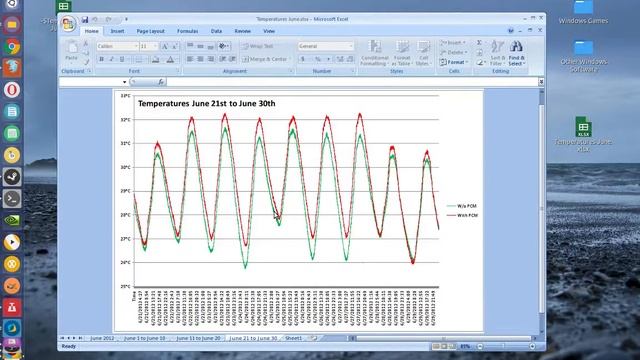Click the Cell Styles button
This screenshot has width=640, height=360.
tap(423, 53)
